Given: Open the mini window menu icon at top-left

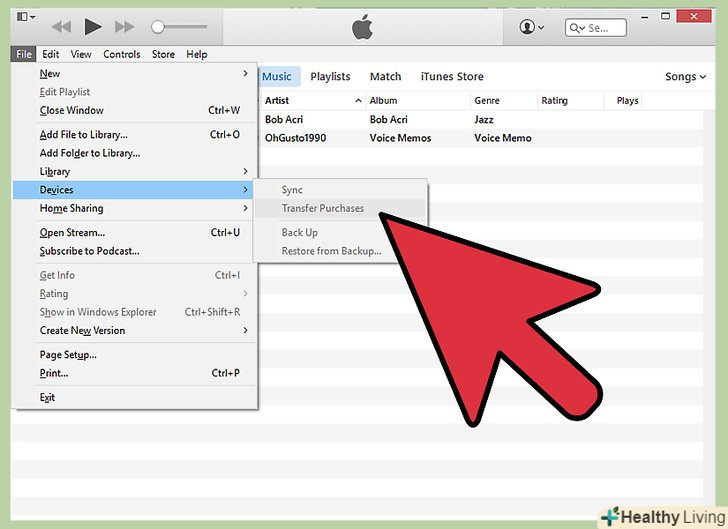Looking at the screenshot, I should (26, 17).
